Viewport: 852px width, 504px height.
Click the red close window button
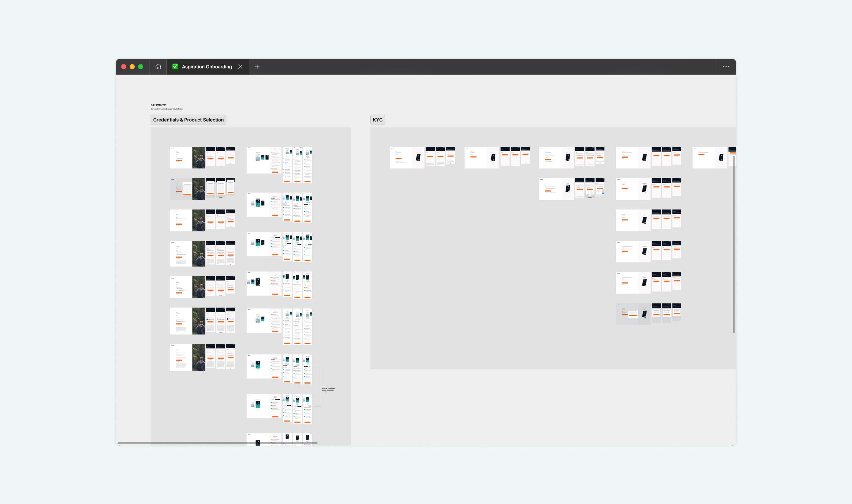tap(124, 67)
